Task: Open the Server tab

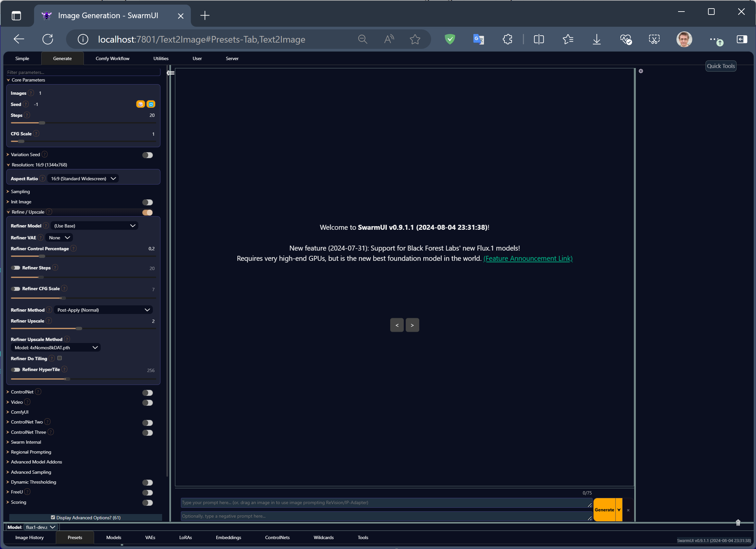Action: (232, 58)
